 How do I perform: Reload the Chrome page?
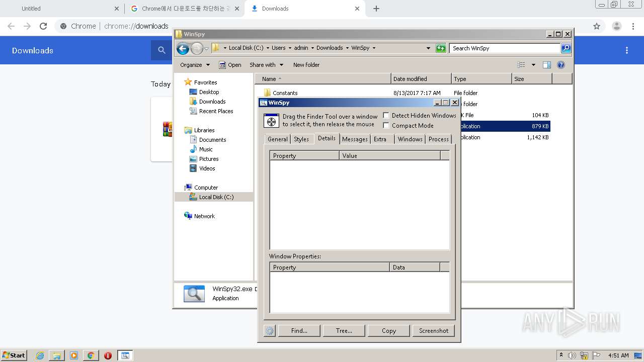[43, 26]
